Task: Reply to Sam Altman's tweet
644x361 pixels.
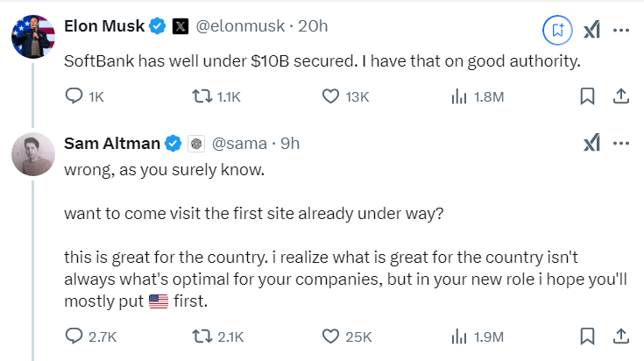Action: pos(74,336)
